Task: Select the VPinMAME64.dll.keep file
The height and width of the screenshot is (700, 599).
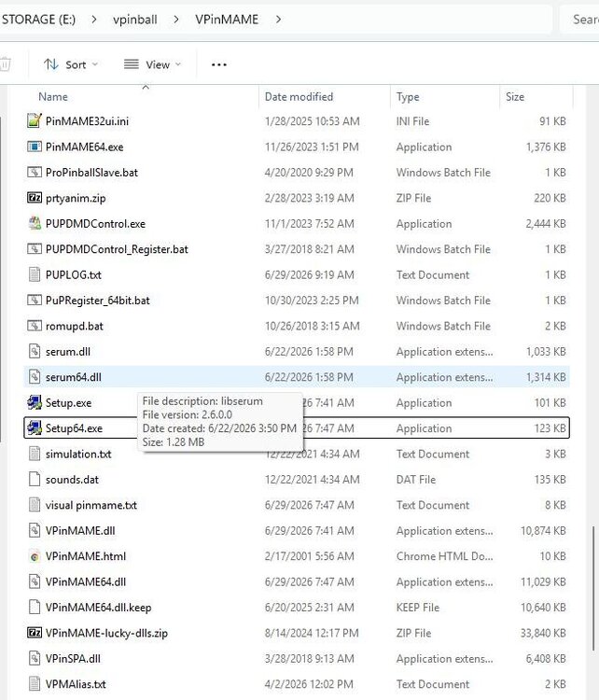Action: (297, 608)
